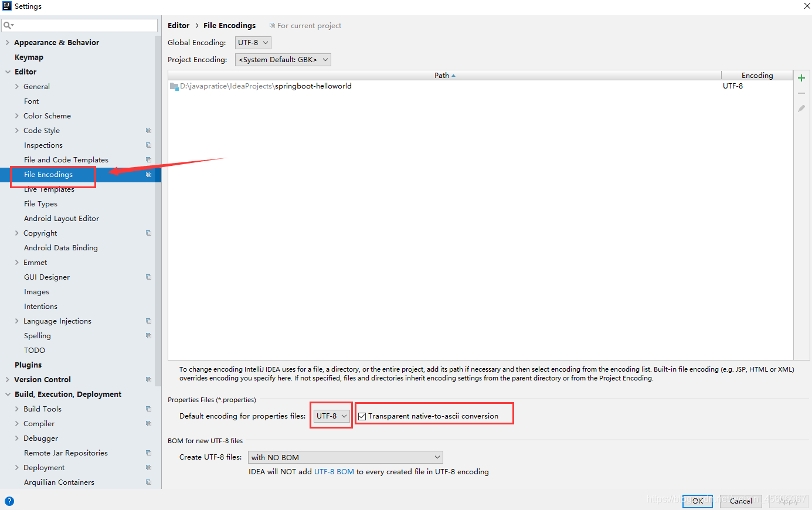Click the help question mark icon
Viewport: 812px width, 510px height.
click(x=9, y=501)
